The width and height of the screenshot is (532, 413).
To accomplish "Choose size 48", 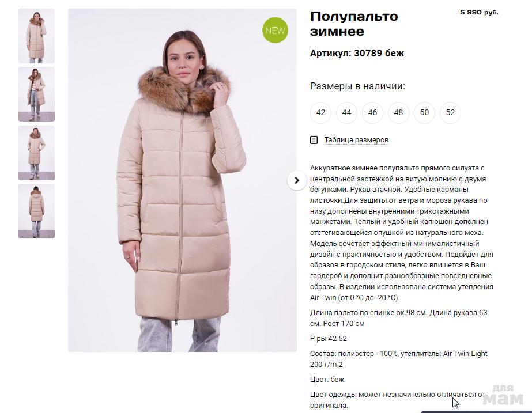I will click(398, 112).
